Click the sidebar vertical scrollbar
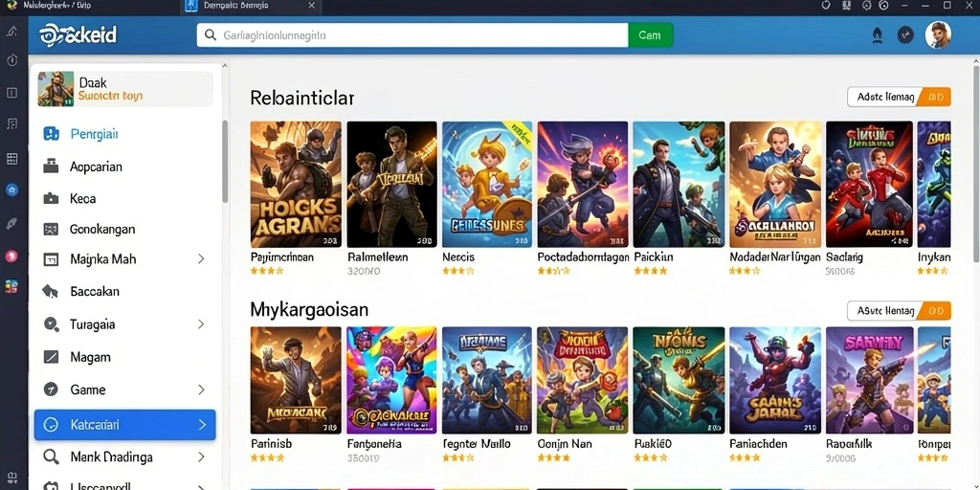 pyautogui.click(x=225, y=161)
